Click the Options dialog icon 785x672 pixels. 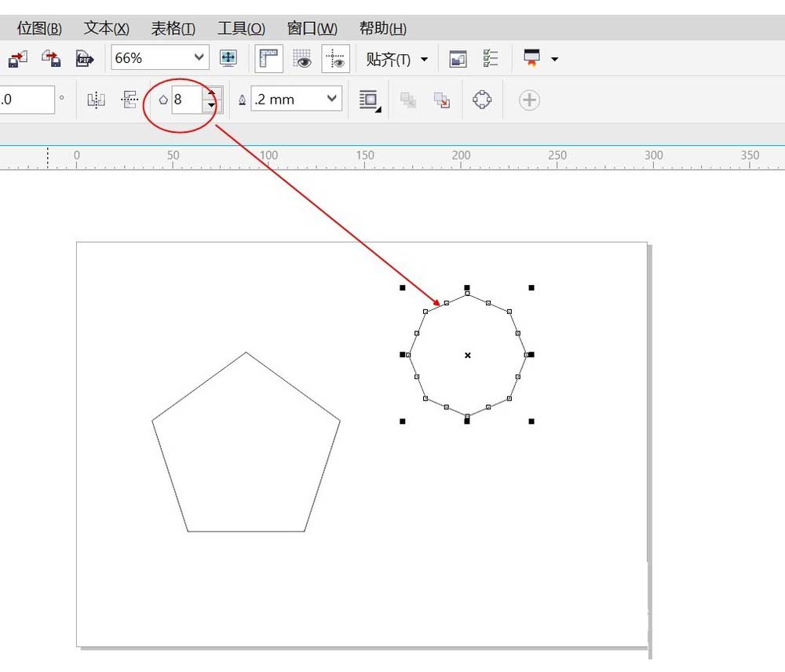pos(458,59)
